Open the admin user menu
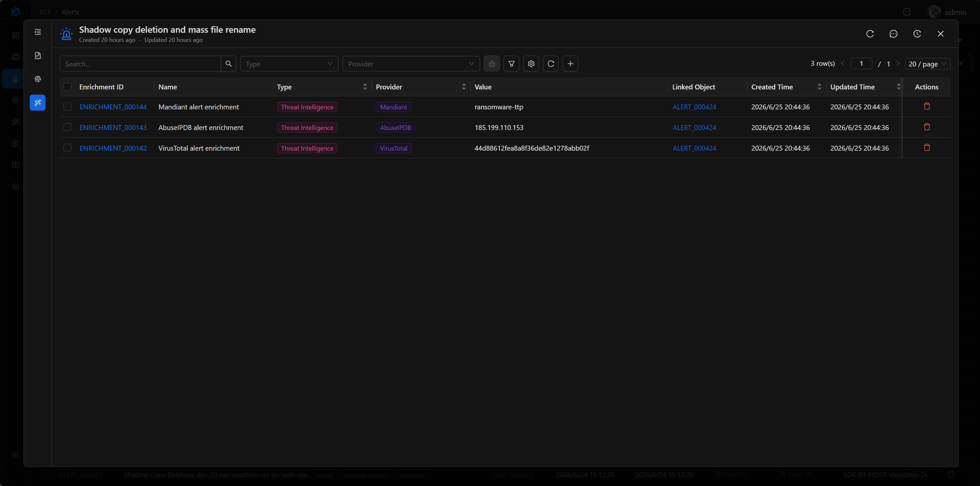This screenshot has height=486, width=980. click(947, 12)
